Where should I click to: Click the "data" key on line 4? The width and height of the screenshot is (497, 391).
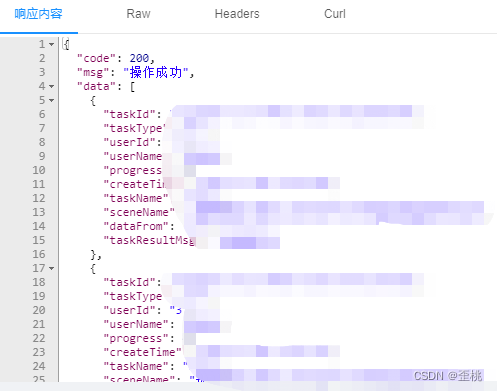click(96, 86)
